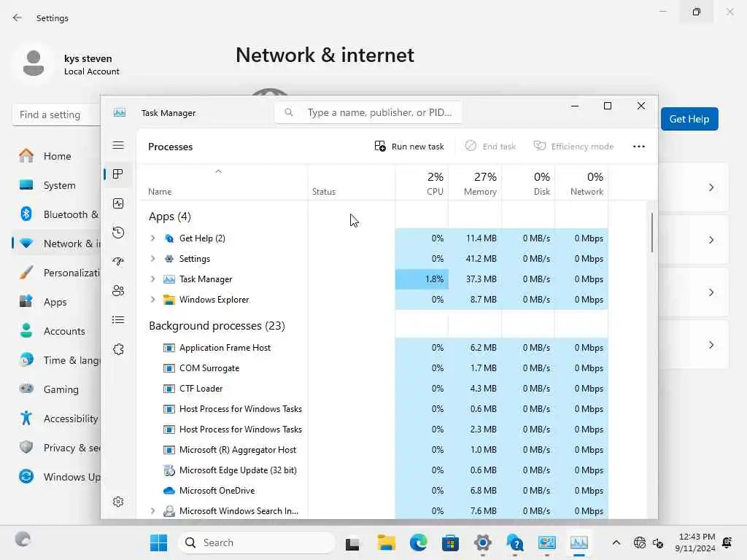
Task: Select CTF Loader process row
Action: (373, 389)
